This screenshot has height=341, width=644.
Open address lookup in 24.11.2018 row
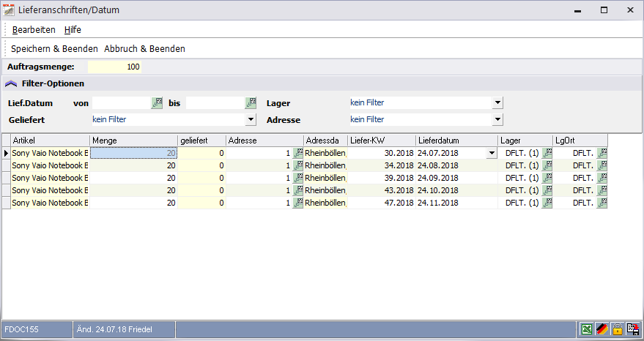297,203
